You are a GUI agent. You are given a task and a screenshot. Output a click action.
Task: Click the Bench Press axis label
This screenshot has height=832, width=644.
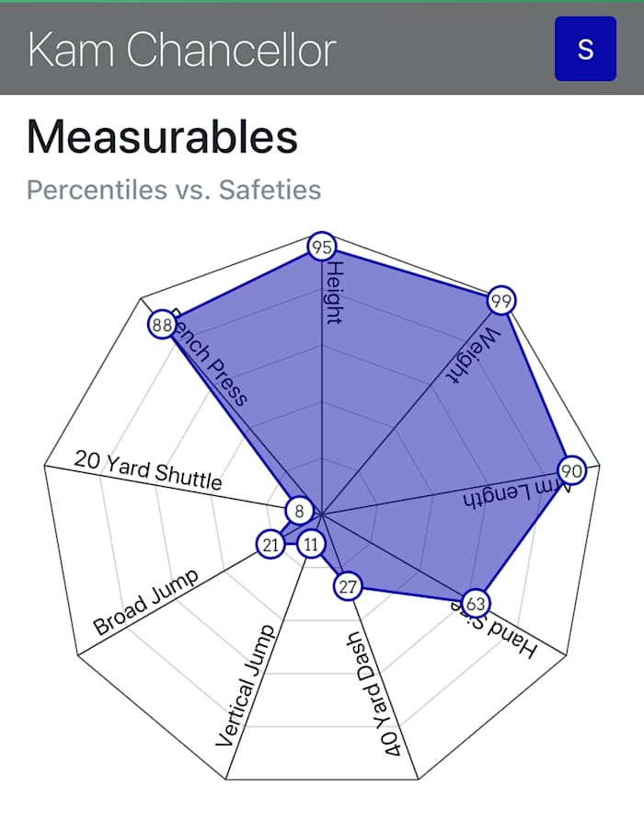(x=213, y=364)
